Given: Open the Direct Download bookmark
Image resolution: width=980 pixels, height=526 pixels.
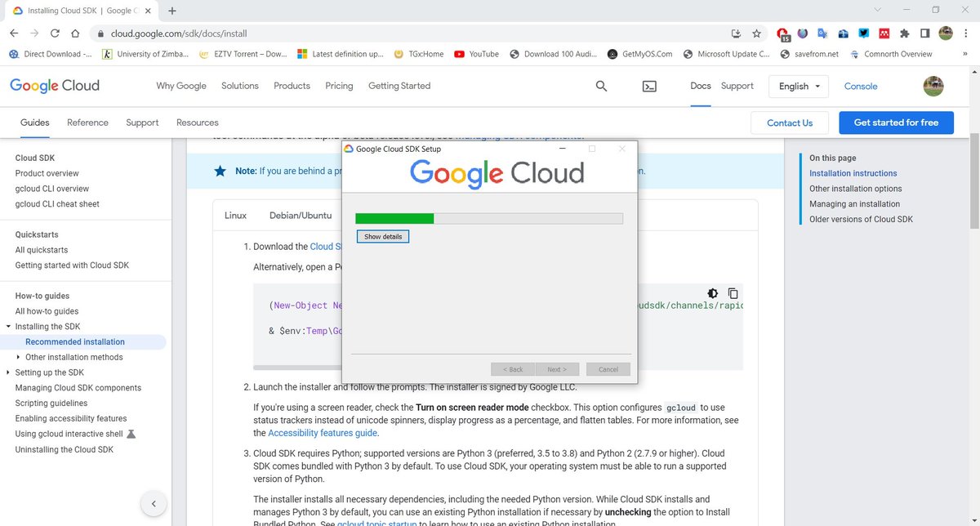Looking at the screenshot, I should (x=51, y=54).
